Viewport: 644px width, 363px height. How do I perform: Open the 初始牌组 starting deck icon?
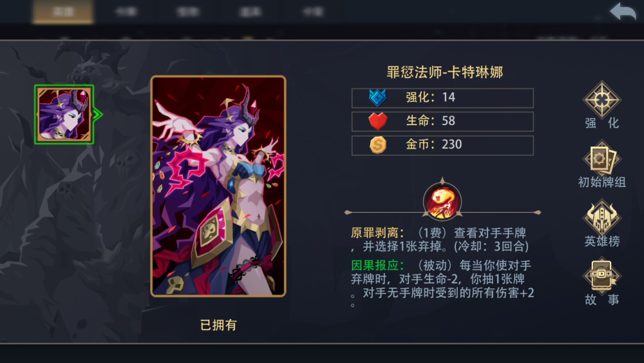[601, 159]
